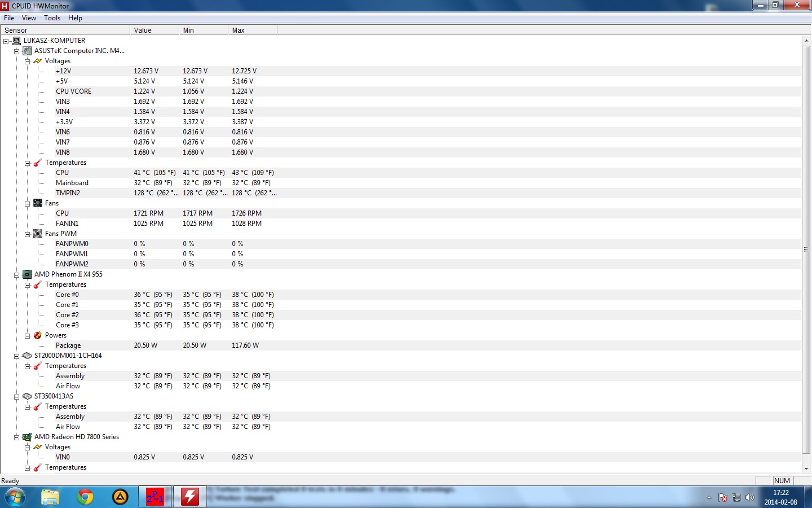Launch Google Chrome from the taskbar
Viewport: 812px width, 508px height.
85,497
